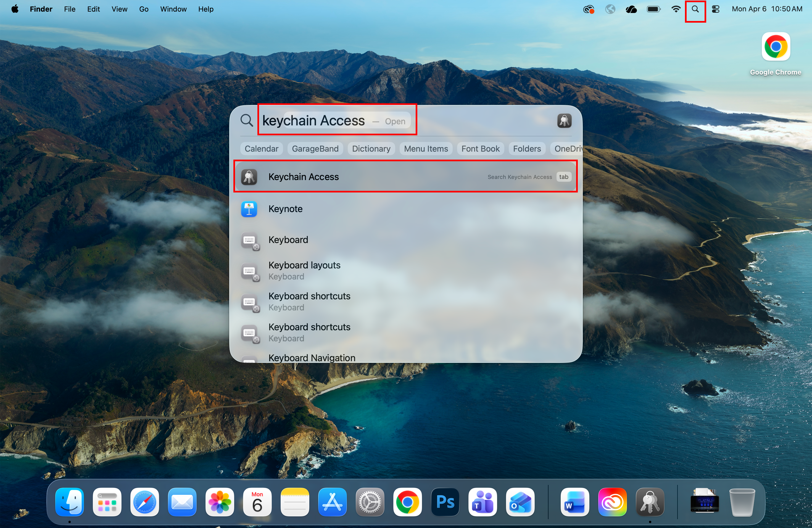Click the Spotlight magnifier in the menu bar
The width and height of the screenshot is (812, 528).
point(695,9)
